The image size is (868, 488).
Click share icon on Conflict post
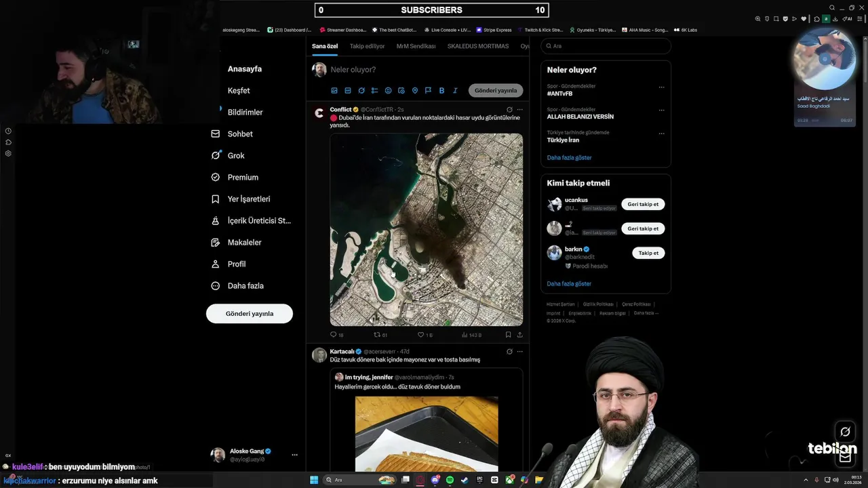point(520,335)
